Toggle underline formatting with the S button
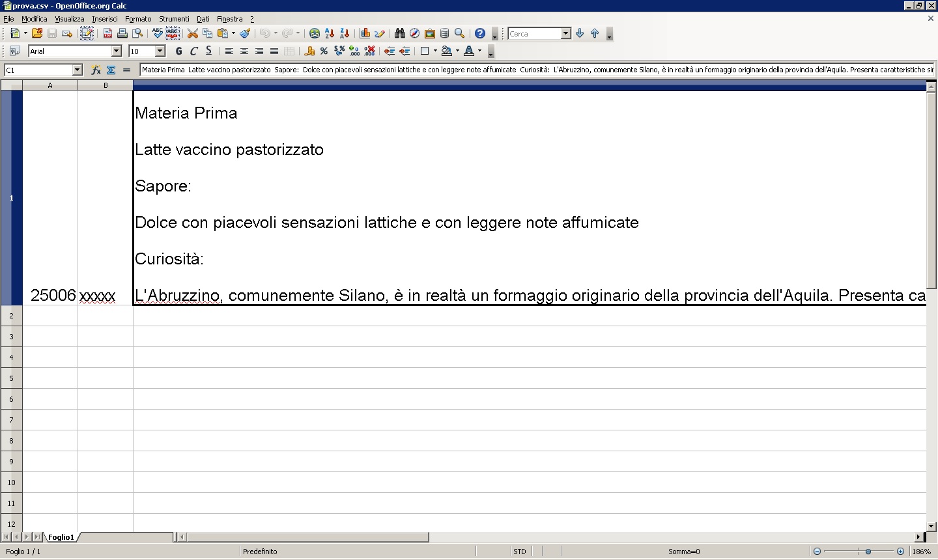The width and height of the screenshot is (938, 560). point(209,51)
